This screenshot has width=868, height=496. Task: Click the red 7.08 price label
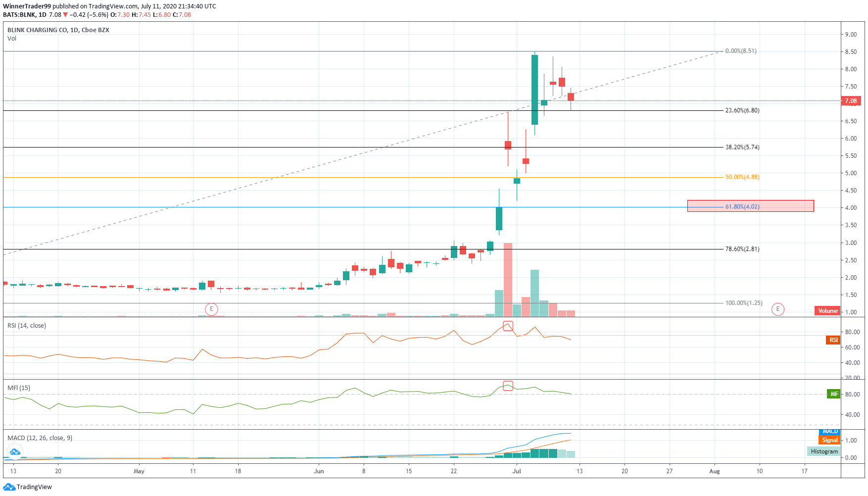click(x=851, y=101)
